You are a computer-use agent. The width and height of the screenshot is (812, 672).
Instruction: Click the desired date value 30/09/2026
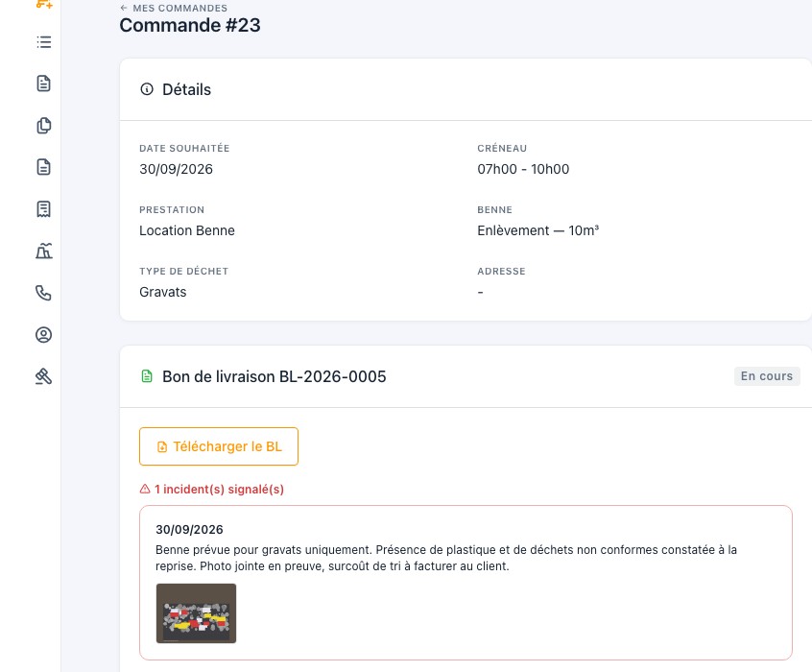click(x=176, y=169)
